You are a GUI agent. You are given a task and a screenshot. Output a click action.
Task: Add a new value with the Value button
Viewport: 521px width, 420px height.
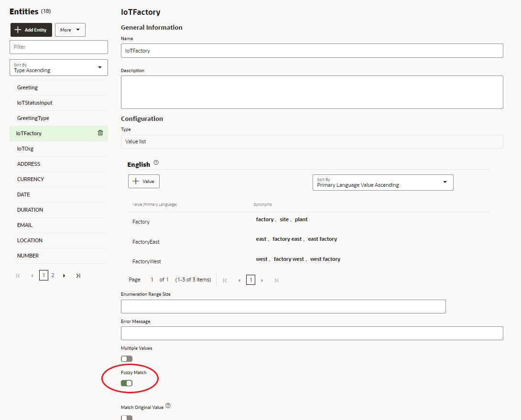pyautogui.click(x=143, y=181)
